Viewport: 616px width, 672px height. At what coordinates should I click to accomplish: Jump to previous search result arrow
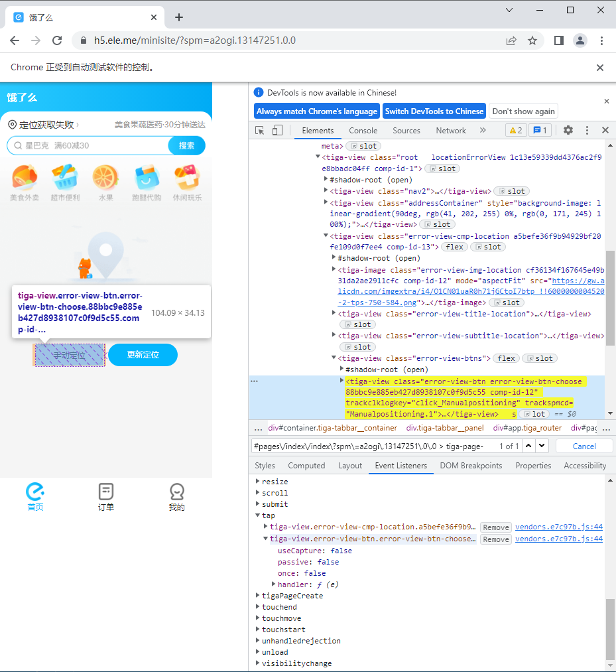(528, 446)
